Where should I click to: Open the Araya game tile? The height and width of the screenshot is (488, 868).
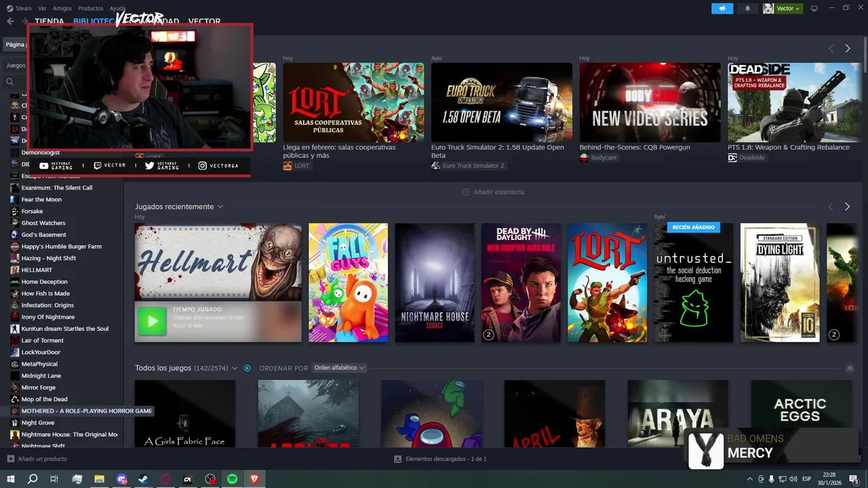click(678, 413)
